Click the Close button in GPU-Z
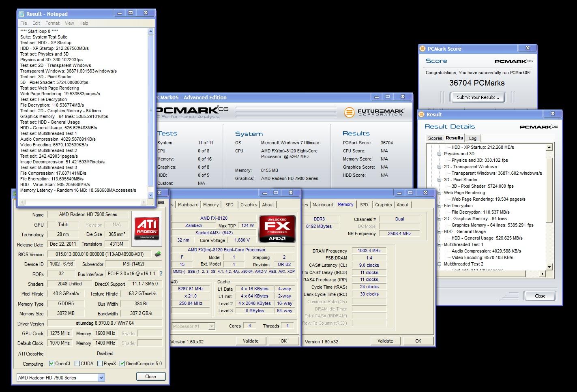The width and height of the screenshot is (577, 392). point(150,377)
